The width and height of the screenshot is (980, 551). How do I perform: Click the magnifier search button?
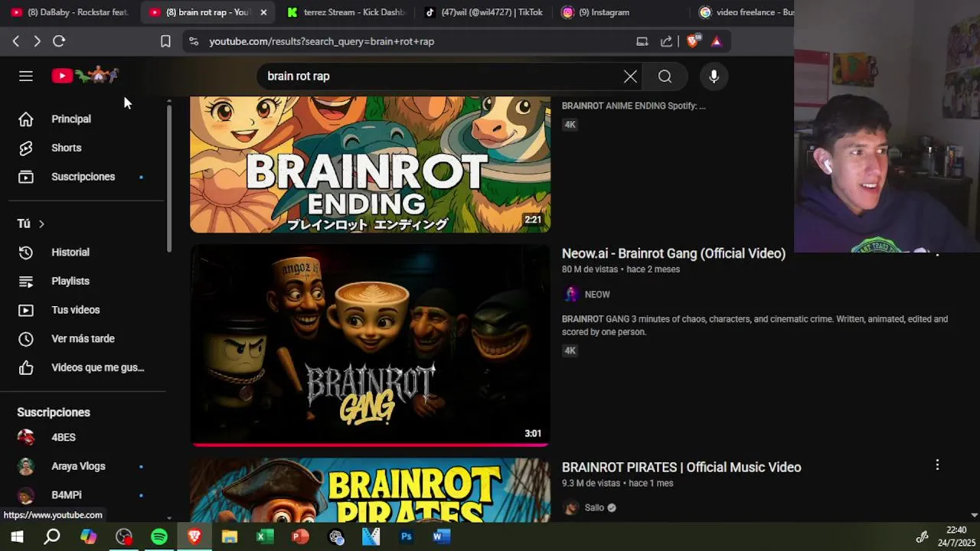[665, 77]
